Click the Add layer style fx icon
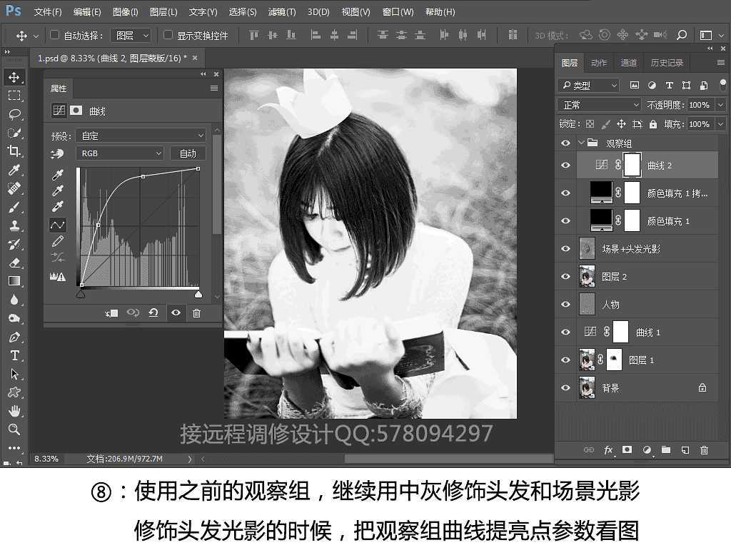The width and height of the screenshot is (731, 560). point(608,450)
